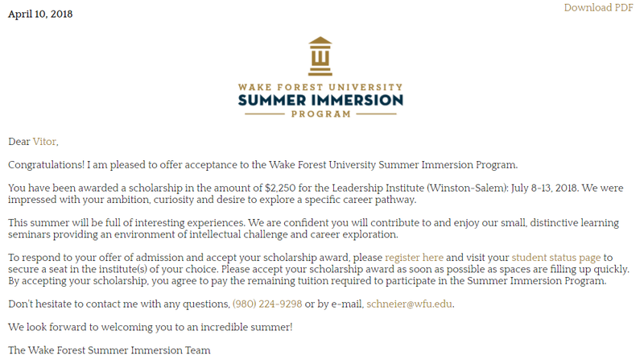
Task: Click the $2,250 scholarship amount text
Action: (x=280, y=188)
